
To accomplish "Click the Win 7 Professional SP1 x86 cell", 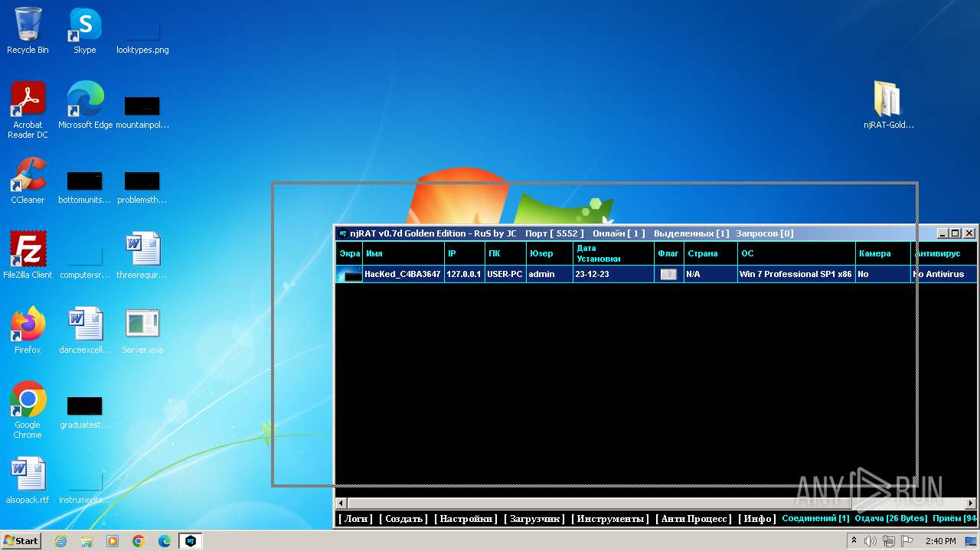I will tap(796, 274).
